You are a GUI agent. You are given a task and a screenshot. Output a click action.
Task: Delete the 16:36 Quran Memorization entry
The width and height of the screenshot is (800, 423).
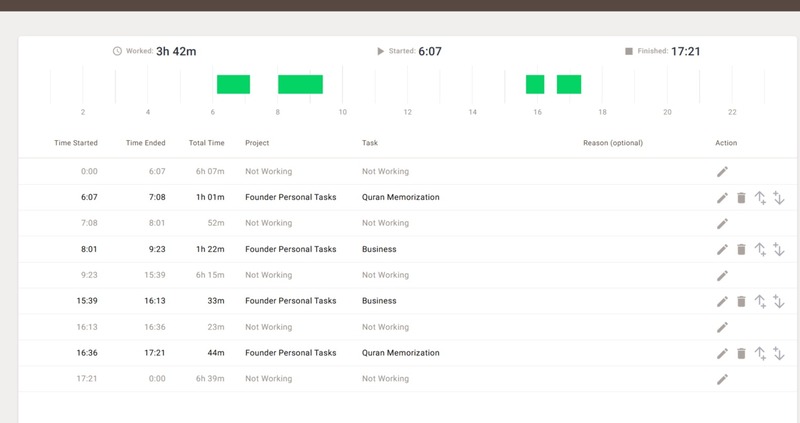(x=741, y=354)
